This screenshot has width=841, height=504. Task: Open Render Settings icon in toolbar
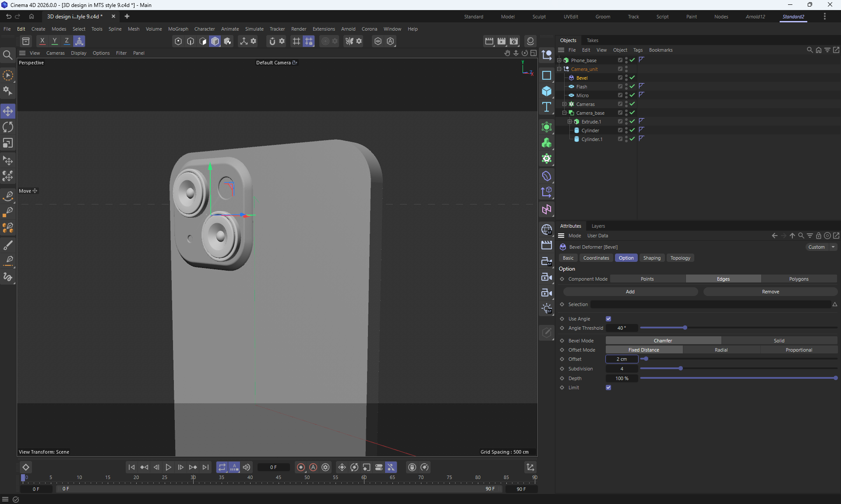click(x=514, y=41)
